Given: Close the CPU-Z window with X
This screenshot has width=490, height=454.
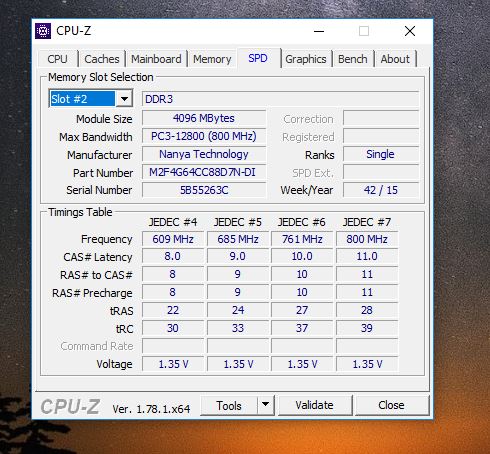Looking at the screenshot, I should coord(410,31).
